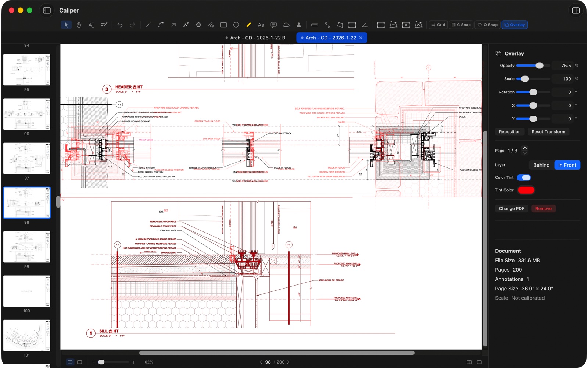Select the stamp tool
588x368 pixels.
[x=298, y=25]
